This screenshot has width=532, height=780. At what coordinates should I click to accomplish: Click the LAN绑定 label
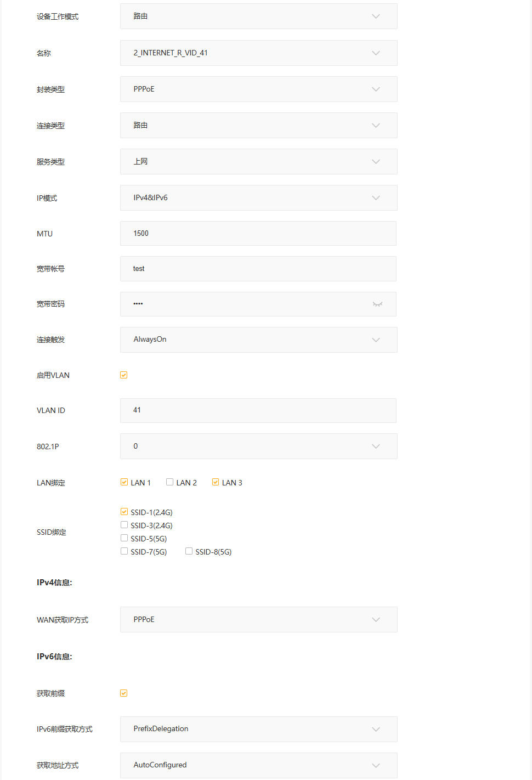[x=51, y=483]
